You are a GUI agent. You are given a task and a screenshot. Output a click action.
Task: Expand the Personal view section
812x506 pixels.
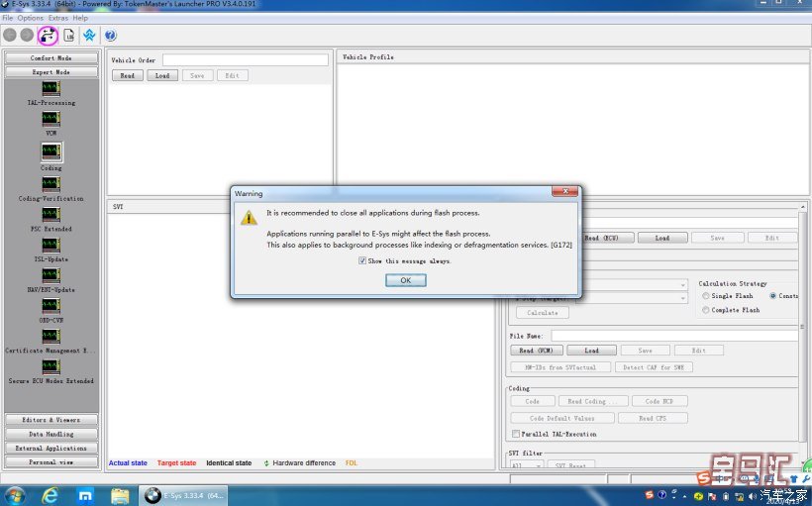(x=51, y=462)
